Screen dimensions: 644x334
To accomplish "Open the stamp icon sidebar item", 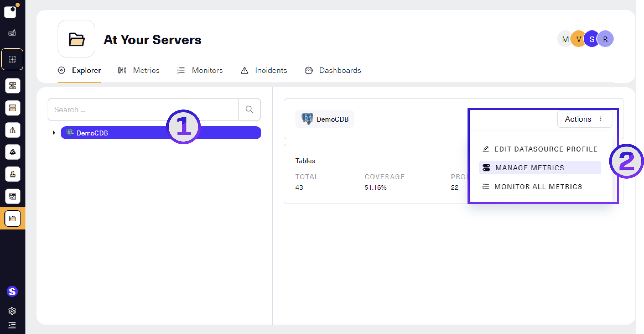I will tap(12, 174).
